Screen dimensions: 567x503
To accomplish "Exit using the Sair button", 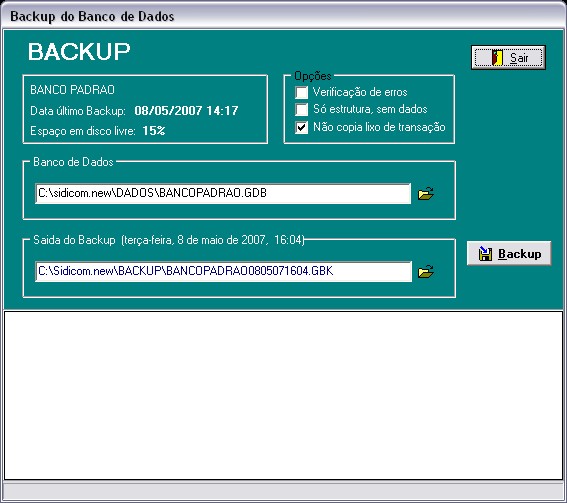I will [508, 57].
